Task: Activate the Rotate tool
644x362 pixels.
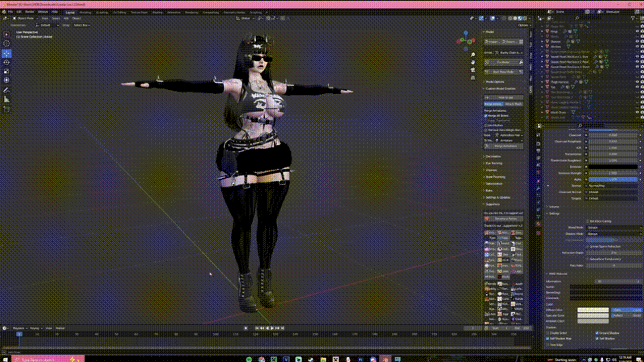Action: tap(6, 62)
